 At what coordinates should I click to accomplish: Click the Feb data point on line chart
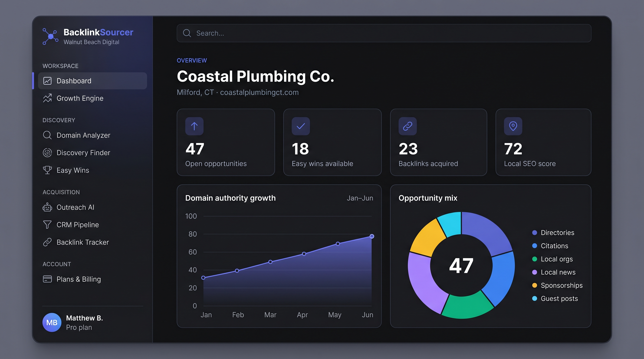(237, 271)
